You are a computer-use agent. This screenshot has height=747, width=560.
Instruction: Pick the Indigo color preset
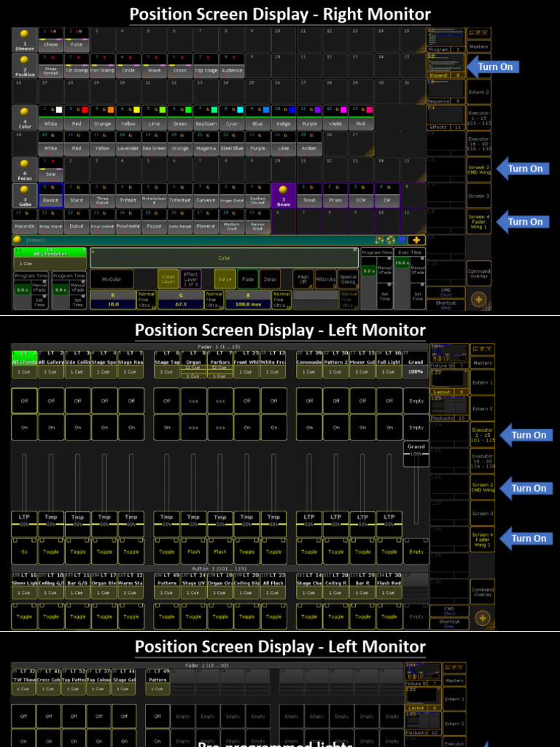[x=284, y=118]
